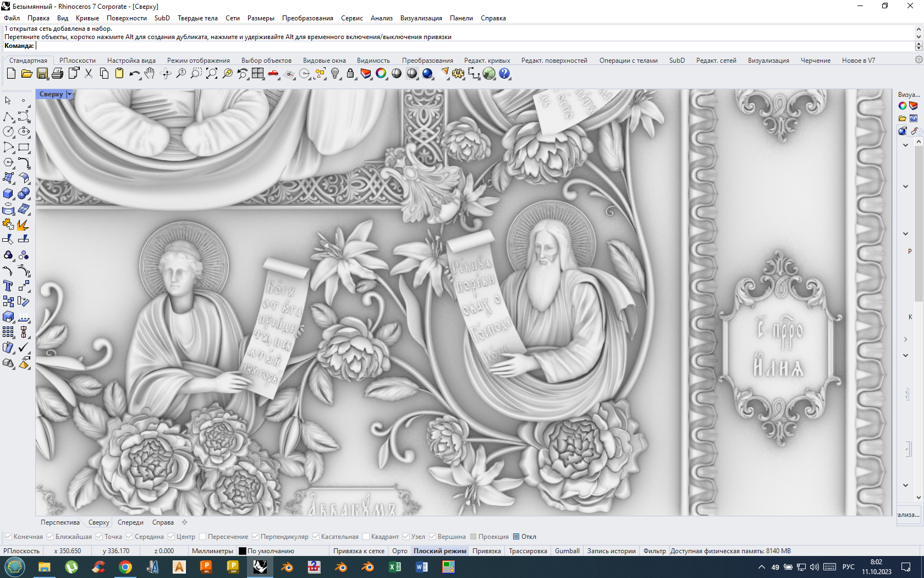This screenshot has height=578, width=924.
Task: Print the viewport with printer icon
Action: [x=57, y=73]
